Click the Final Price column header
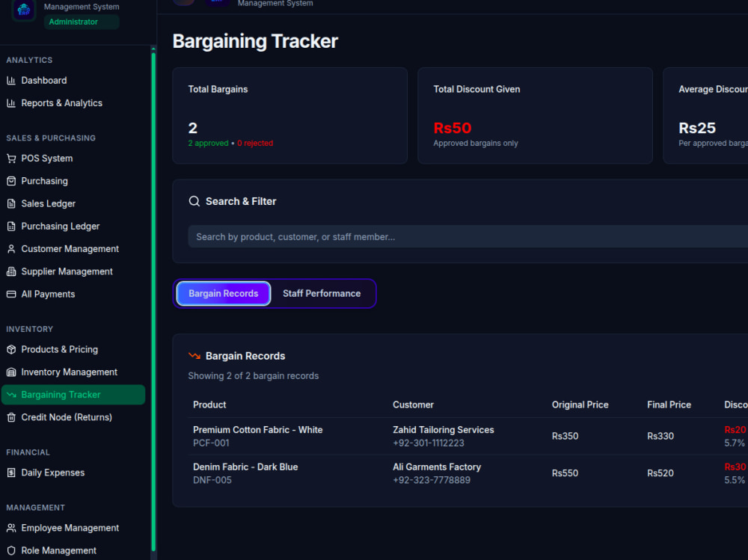This screenshot has width=748, height=560. 669,404
